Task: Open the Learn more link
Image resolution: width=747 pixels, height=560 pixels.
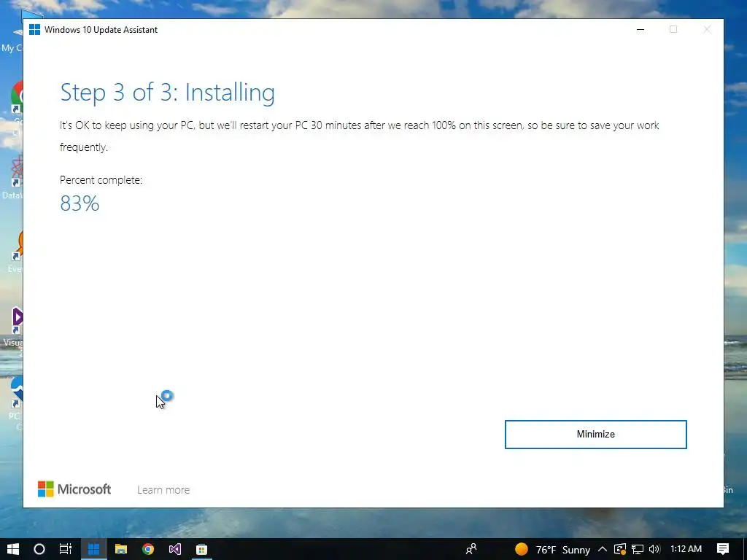Action: tap(163, 490)
